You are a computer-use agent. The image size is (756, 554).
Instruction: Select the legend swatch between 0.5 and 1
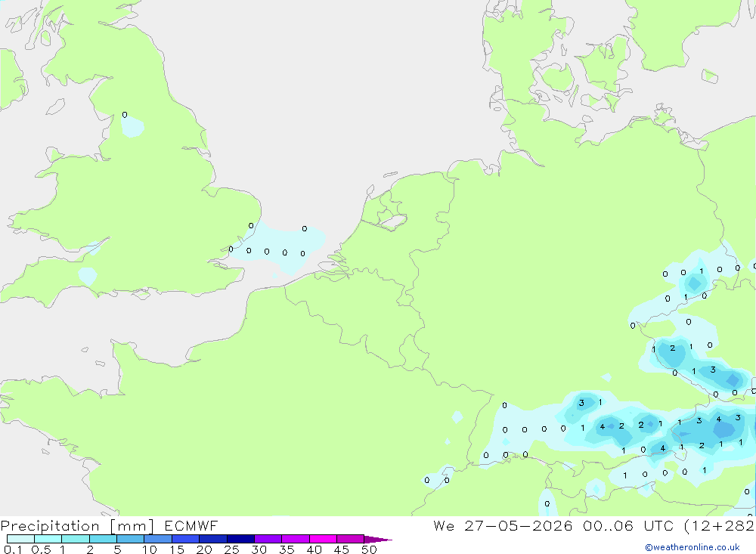(x=48, y=539)
